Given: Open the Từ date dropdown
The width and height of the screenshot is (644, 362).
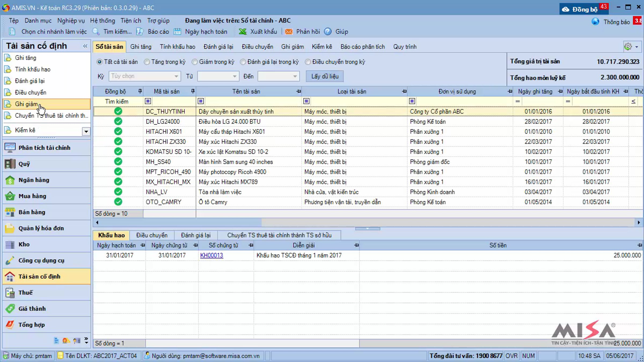Looking at the screenshot, I should pos(235,76).
